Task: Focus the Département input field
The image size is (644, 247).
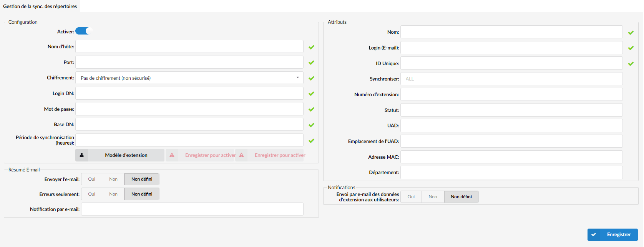Action: (x=511, y=172)
